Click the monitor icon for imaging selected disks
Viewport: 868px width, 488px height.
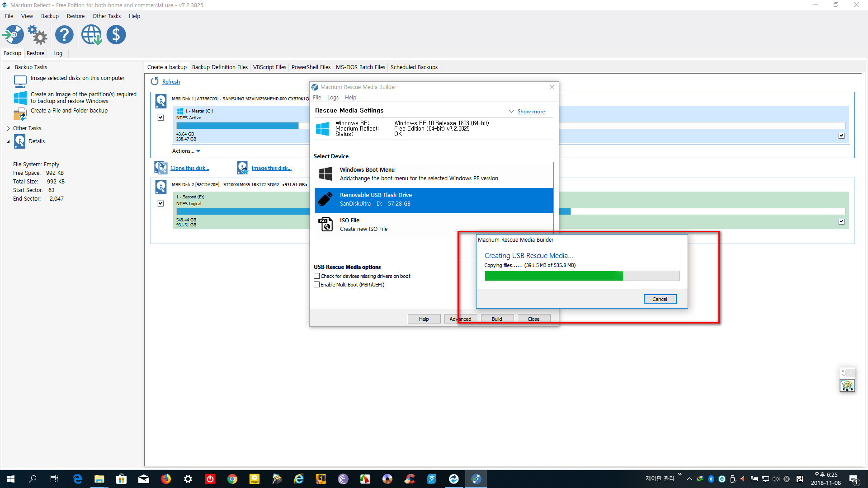coord(20,82)
